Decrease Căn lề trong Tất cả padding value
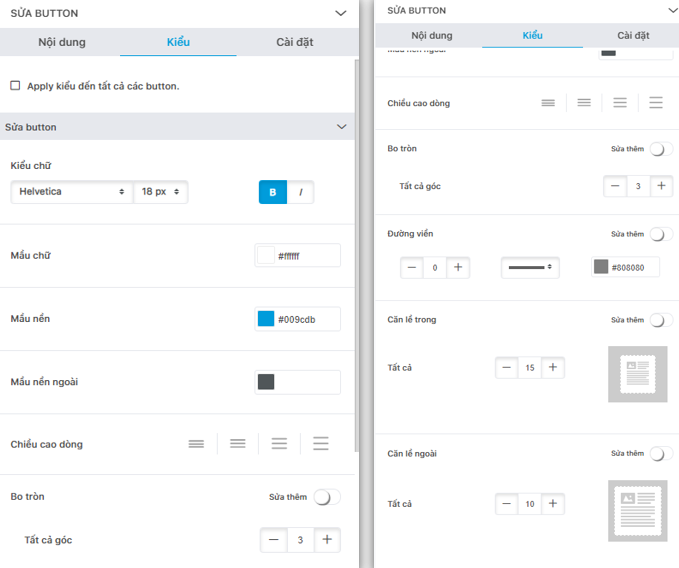 coord(507,368)
